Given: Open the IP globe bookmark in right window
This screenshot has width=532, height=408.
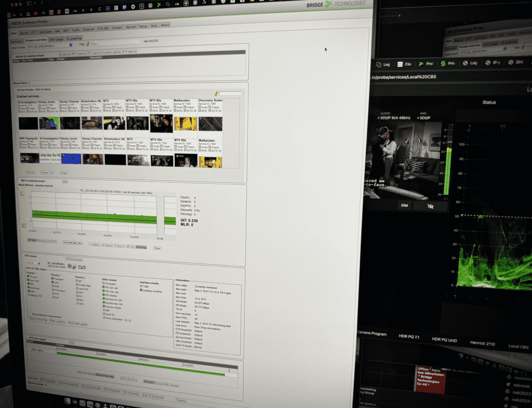Looking at the screenshot, I should [x=493, y=63].
